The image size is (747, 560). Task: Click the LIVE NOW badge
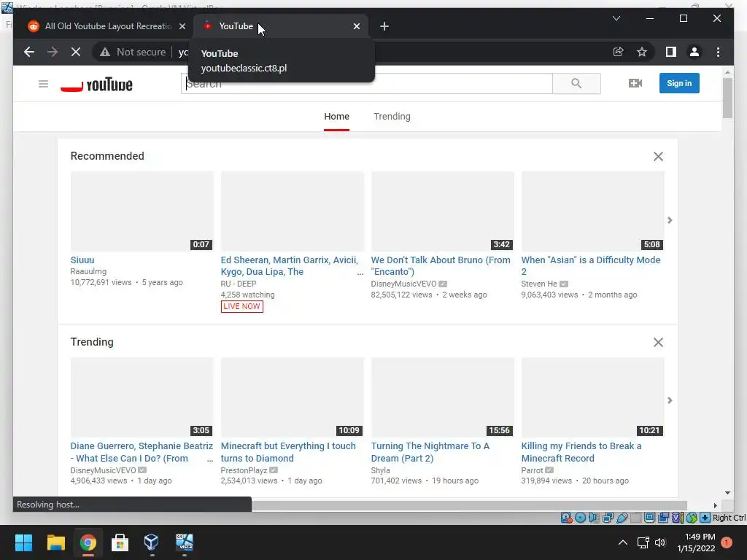242,307
